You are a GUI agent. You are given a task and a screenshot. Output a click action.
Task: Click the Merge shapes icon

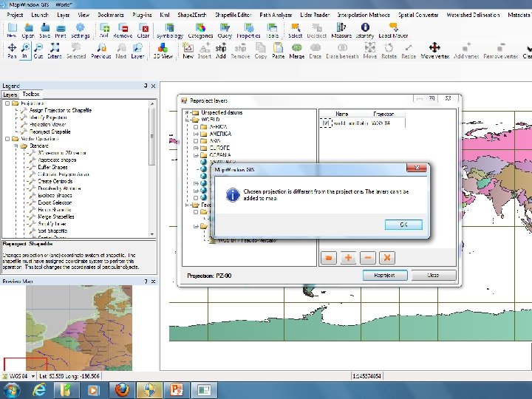click(x=296, y=50)
